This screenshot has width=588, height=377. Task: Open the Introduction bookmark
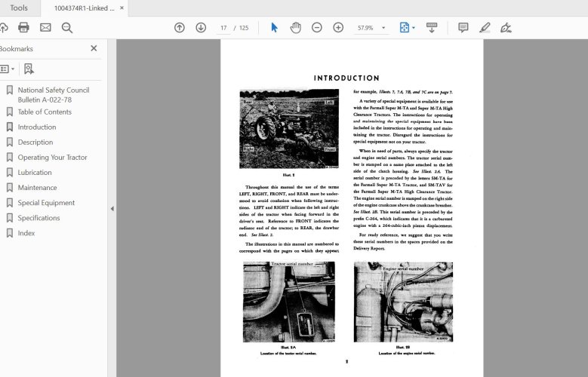(37, 127)
